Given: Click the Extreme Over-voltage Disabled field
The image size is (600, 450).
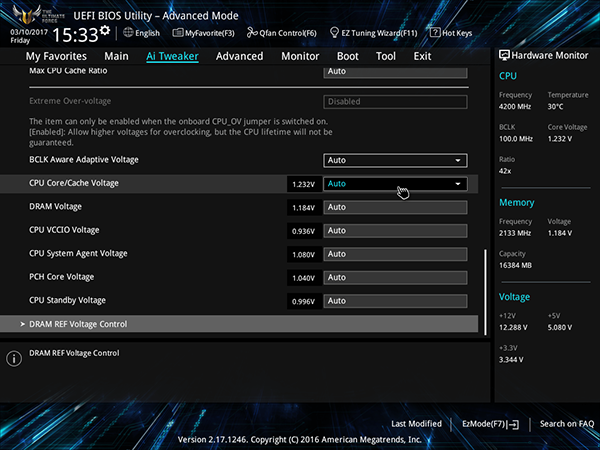Looking at the screenshot, I should pyautogui.click(x=395, y=102).
